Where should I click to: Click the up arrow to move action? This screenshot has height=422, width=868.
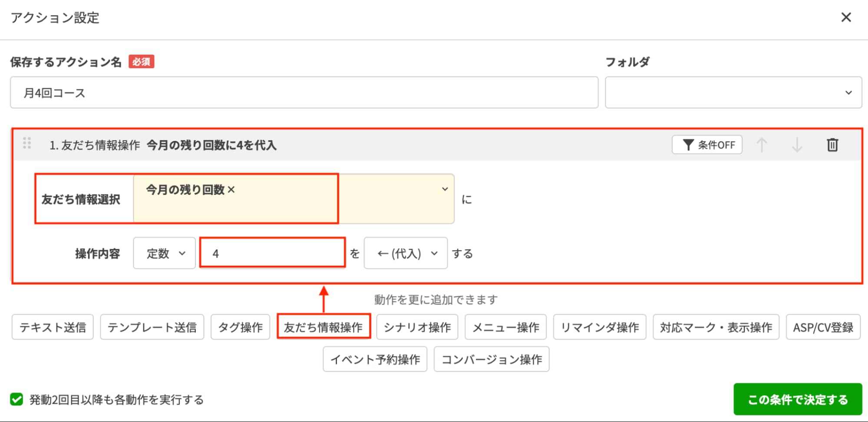[x=762, y=145]
